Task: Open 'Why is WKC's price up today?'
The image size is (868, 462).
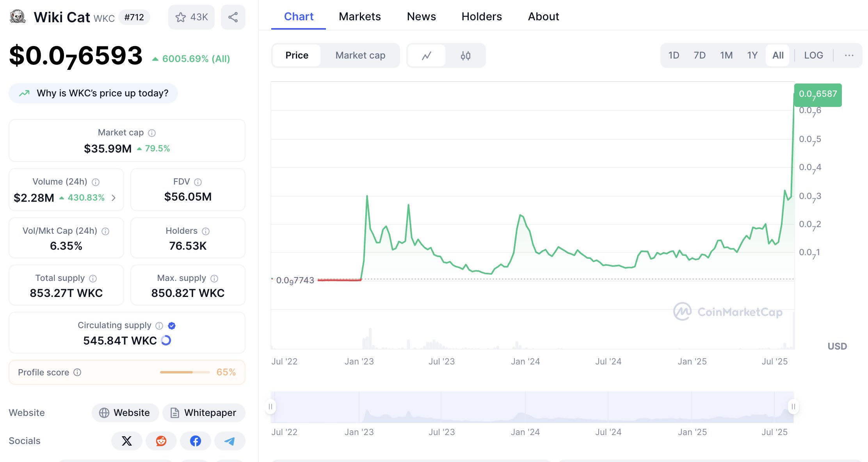Action: pos(93,93)
